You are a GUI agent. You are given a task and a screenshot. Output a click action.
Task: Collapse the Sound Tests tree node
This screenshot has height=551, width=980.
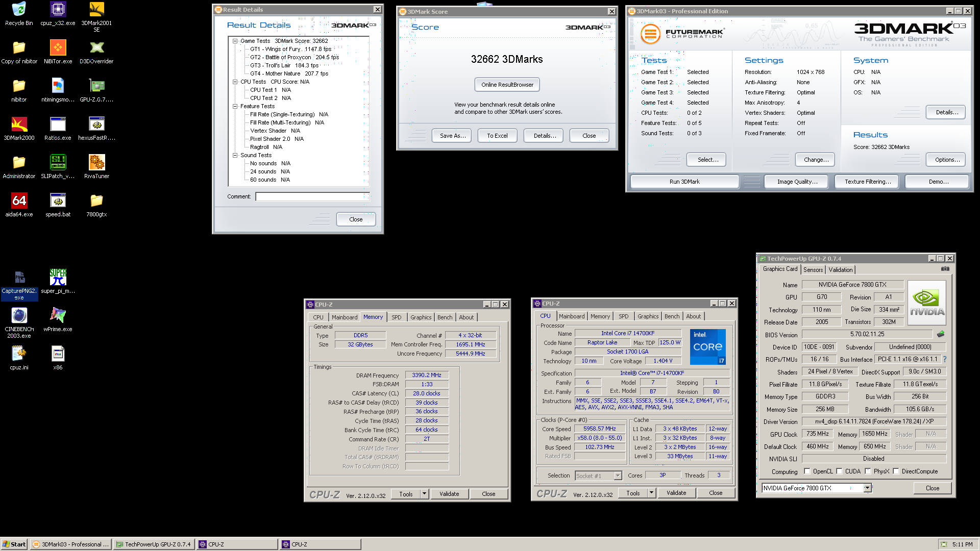point(235,155)
